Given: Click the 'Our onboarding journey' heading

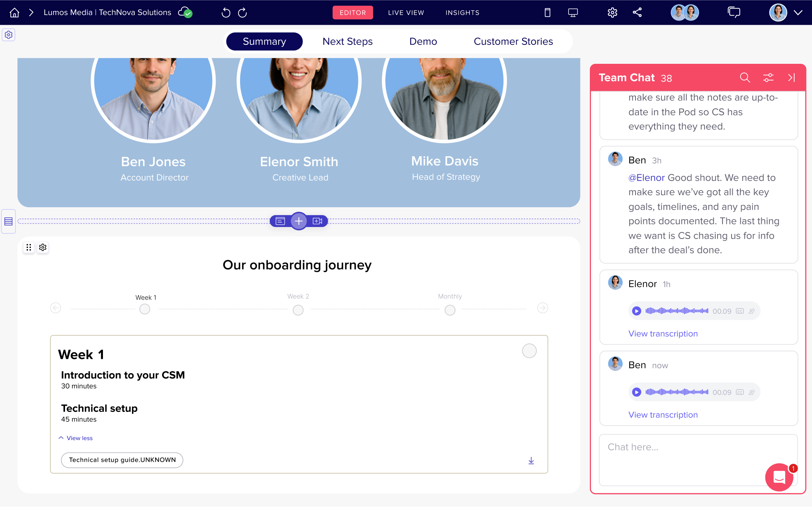Looking at the screenshot, I should click(x=297, y=265).
